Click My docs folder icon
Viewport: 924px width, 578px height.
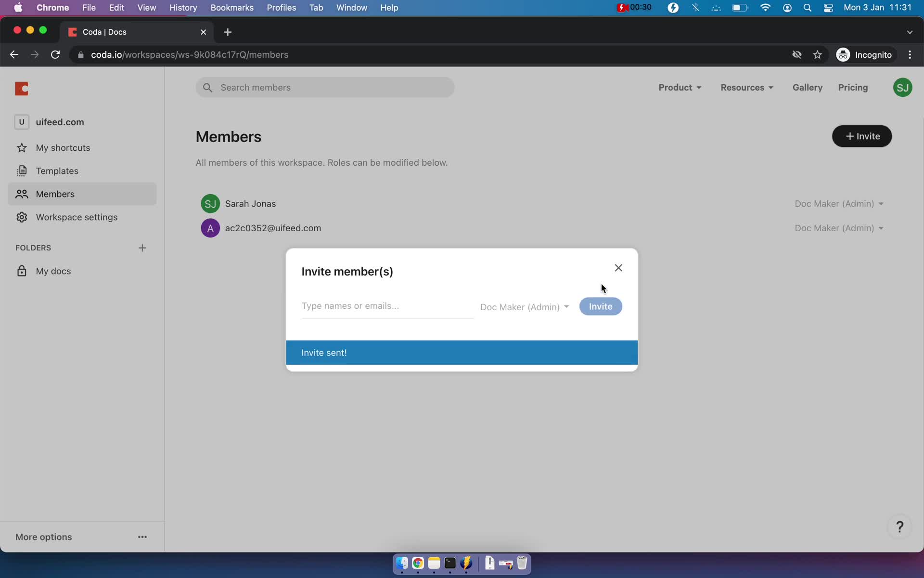(23, 271)
